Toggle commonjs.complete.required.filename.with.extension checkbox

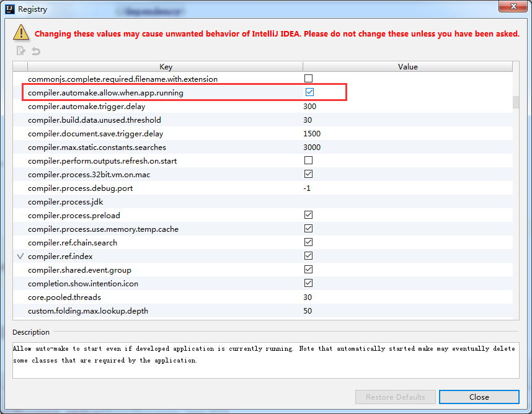[308, 79]
